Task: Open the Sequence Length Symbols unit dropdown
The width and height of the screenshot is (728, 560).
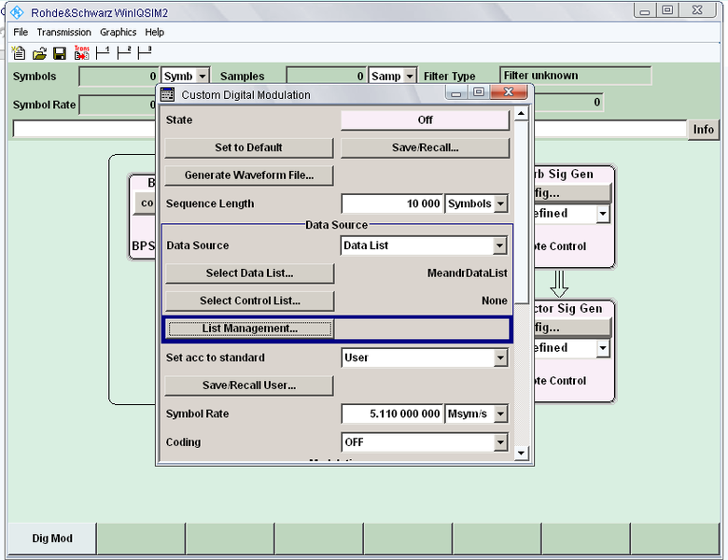Action: tap(501, 203)
